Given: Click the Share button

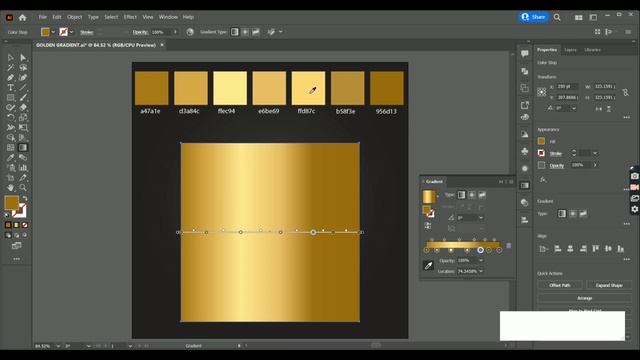Looking at the screenshot, I should click(x=533, y=17).
